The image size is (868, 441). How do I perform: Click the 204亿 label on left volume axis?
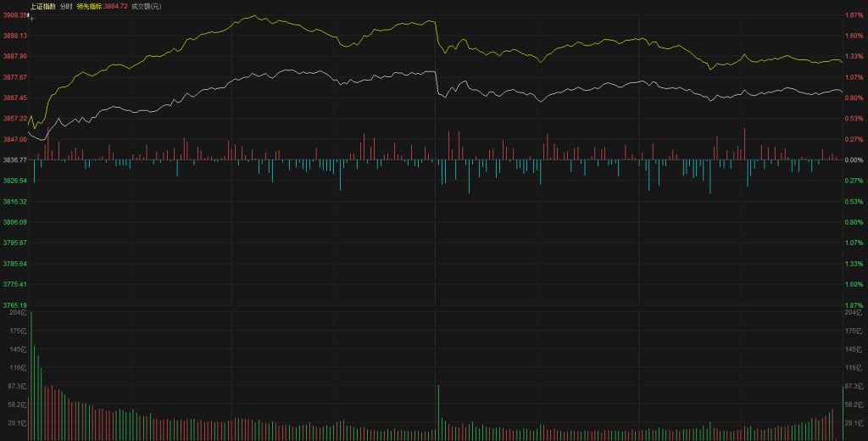[x=18, y=313]
